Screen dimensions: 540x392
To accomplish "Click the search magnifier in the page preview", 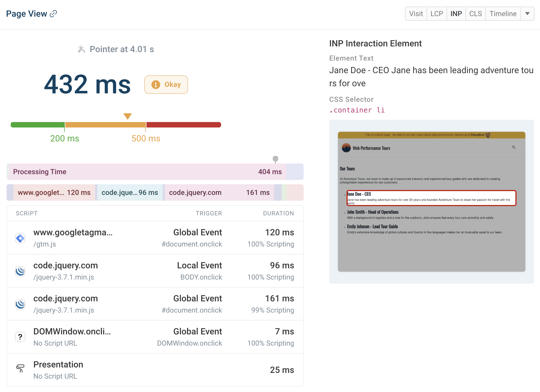I will [514, 147].
